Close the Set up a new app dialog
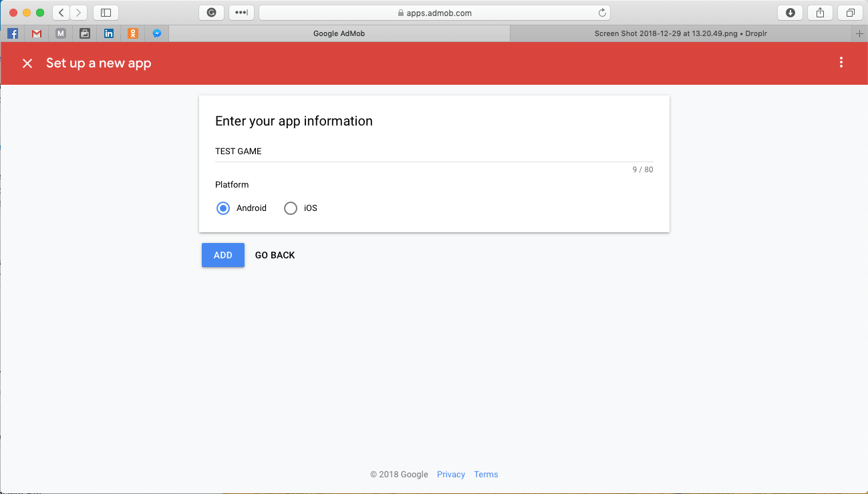This screenshot has width=868, height=494. pos(27,63)
